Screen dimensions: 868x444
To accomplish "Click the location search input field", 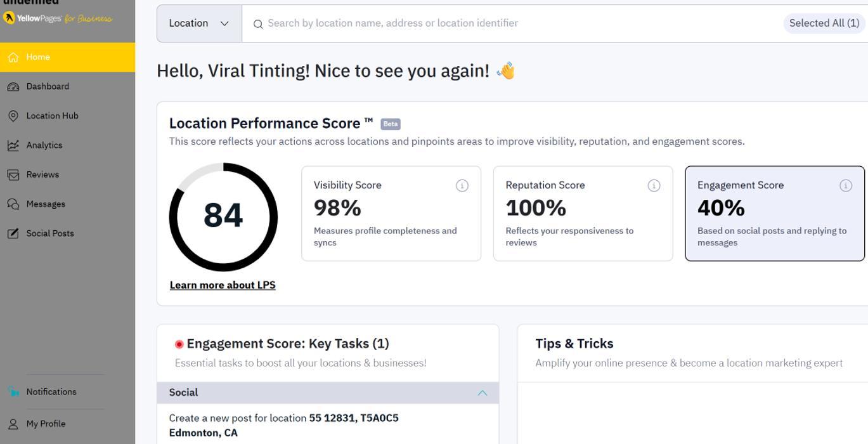I will [x=507, y=23].
